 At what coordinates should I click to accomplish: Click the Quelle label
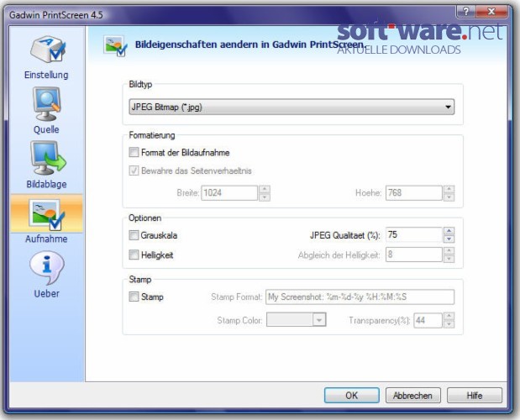pos(46,129)
